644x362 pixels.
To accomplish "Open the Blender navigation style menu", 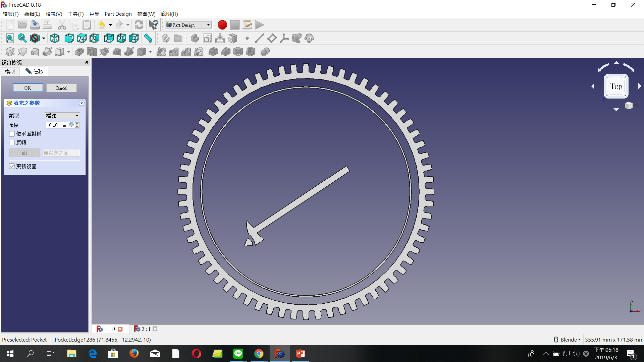I will coord(567,340).
